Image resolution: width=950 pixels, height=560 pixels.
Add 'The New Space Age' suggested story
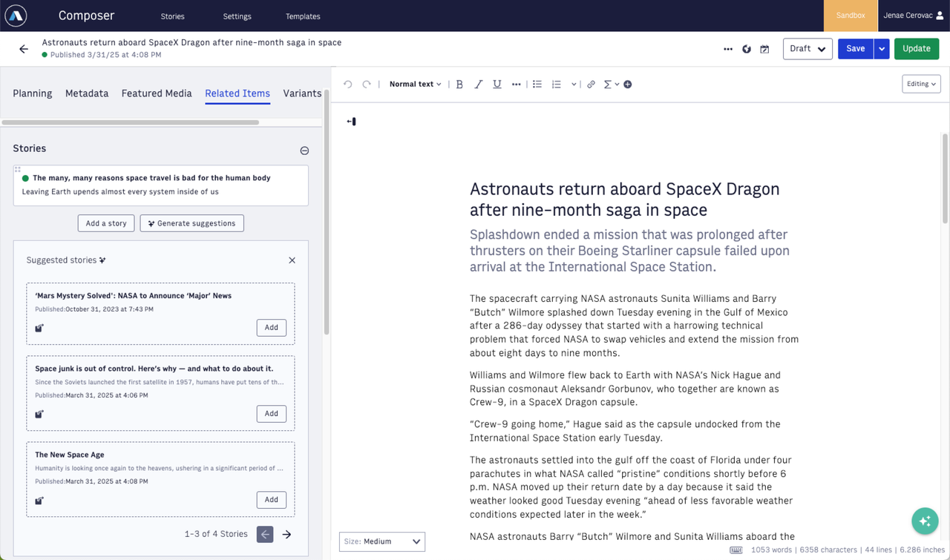point(272,500)
